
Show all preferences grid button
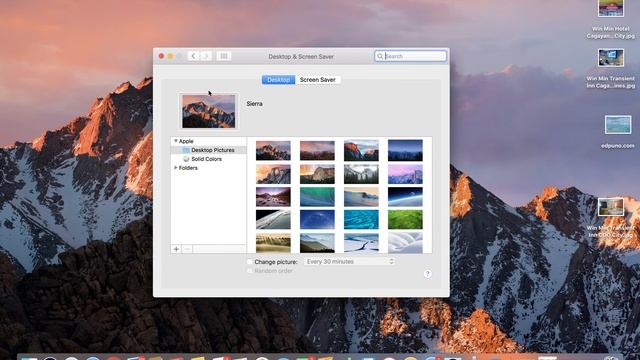[224, 56]
